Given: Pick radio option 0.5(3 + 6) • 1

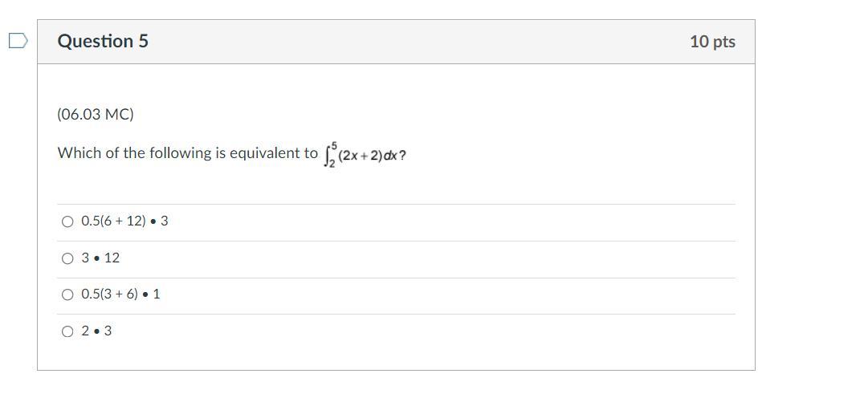Looking at the screenshot, I should tap(67, 294).
